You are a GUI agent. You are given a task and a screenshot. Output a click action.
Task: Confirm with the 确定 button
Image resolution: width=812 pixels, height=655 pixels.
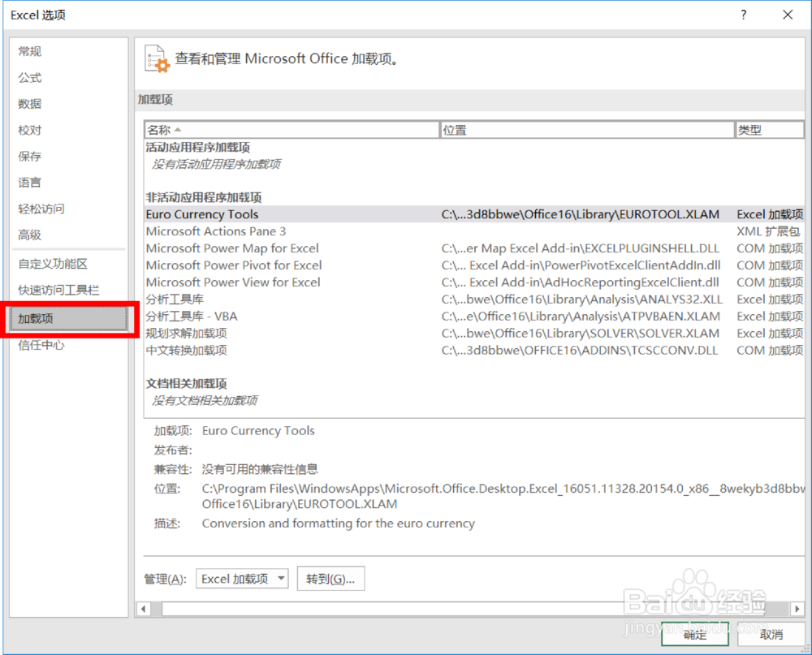pos(695,634)
